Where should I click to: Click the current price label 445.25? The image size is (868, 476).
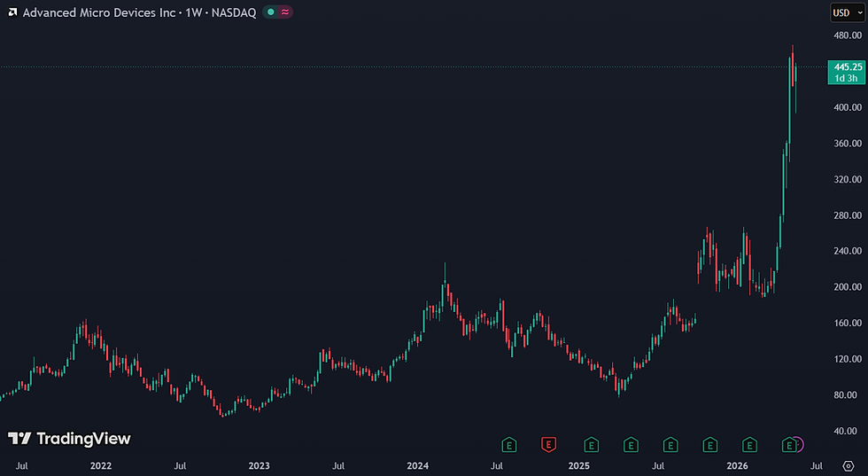coord(849,67)
